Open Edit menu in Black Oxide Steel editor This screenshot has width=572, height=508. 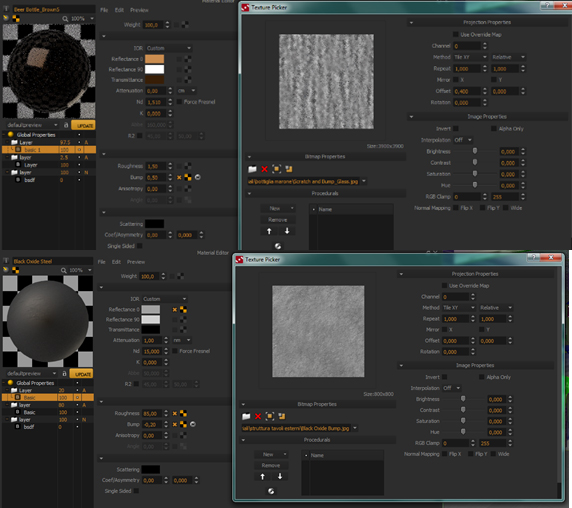pos(116,262)
